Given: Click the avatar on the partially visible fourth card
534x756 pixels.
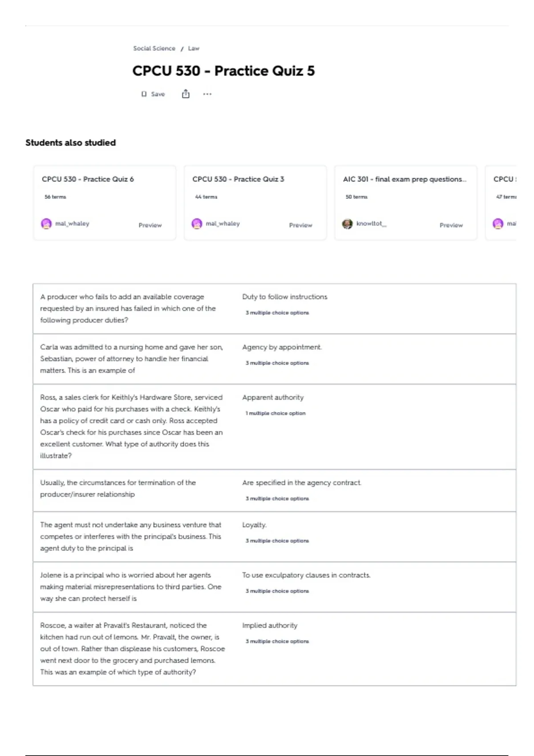Looking at the screenshot, I should click(x=498, y=224).
